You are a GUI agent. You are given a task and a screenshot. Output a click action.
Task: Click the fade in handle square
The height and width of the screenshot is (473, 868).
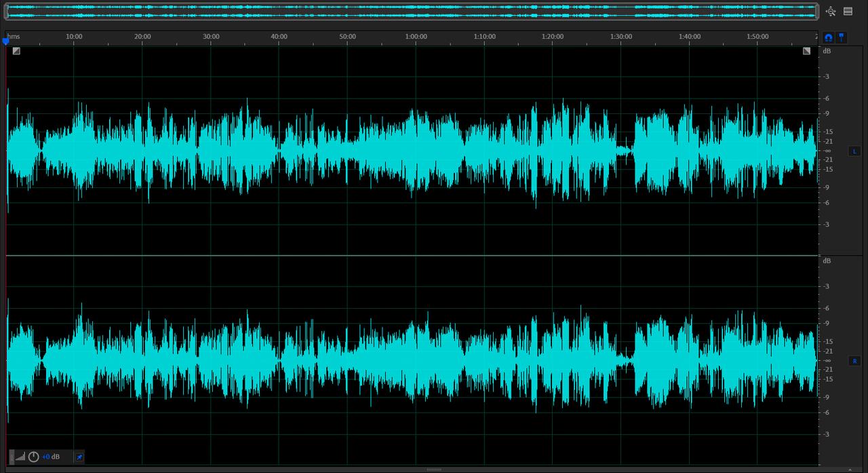[x=16, y=51]
